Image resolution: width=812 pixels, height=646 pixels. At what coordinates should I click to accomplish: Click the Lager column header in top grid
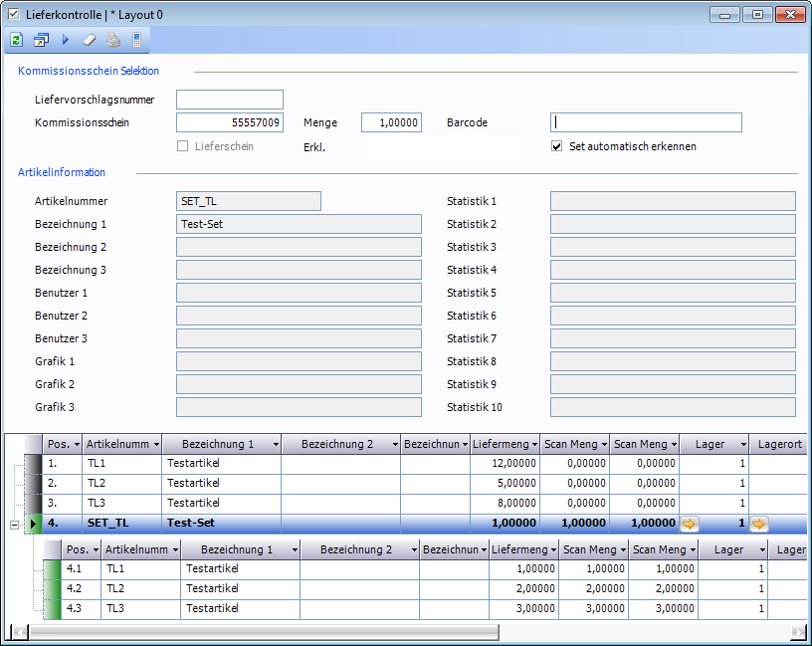point(709,444)
